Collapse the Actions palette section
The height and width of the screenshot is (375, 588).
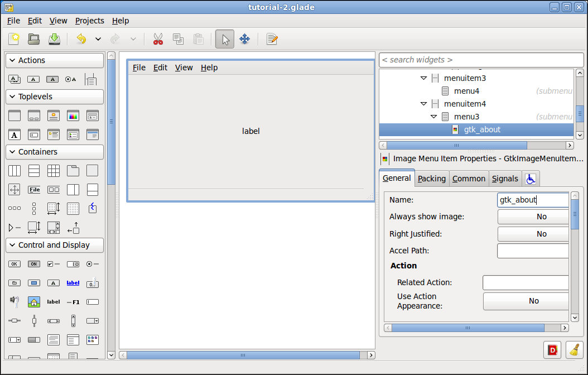click(55, 60)
